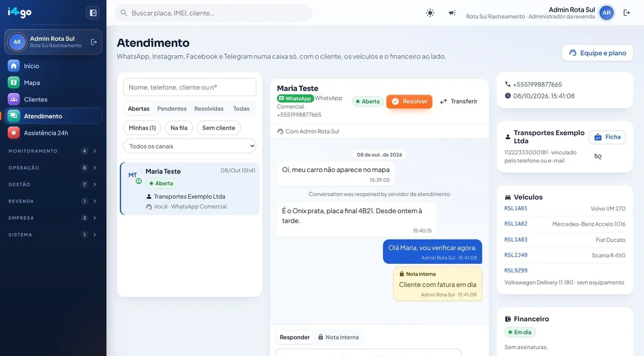Open announcements megaphone icon in header
The width and height of the screenshot is (644, 356).
tap(452, 13)
